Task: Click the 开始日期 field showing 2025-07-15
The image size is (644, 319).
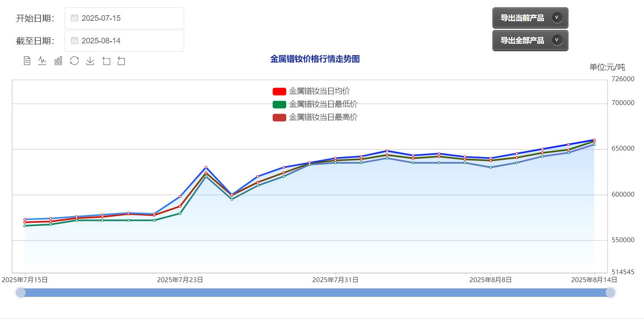Action: (124, 18)
